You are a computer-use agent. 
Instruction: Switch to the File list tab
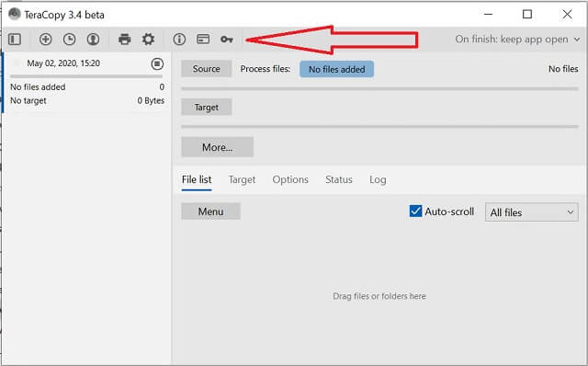197,180
